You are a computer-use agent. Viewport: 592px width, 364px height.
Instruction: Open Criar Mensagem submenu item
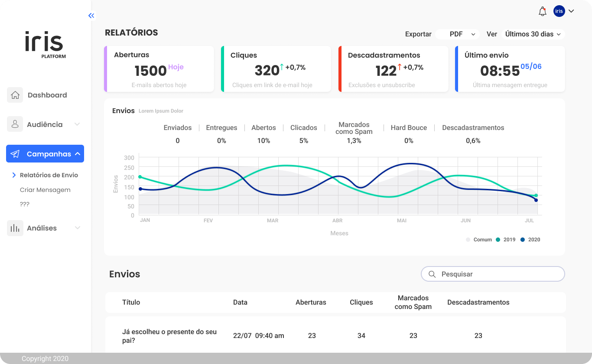pyautogui.click(x=45, y=190)
